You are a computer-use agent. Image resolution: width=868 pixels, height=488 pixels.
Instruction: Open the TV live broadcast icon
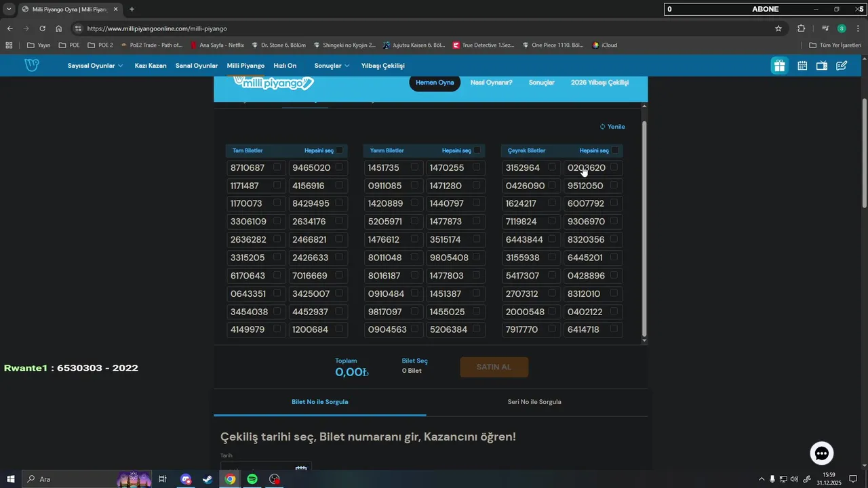pos(822,66)
